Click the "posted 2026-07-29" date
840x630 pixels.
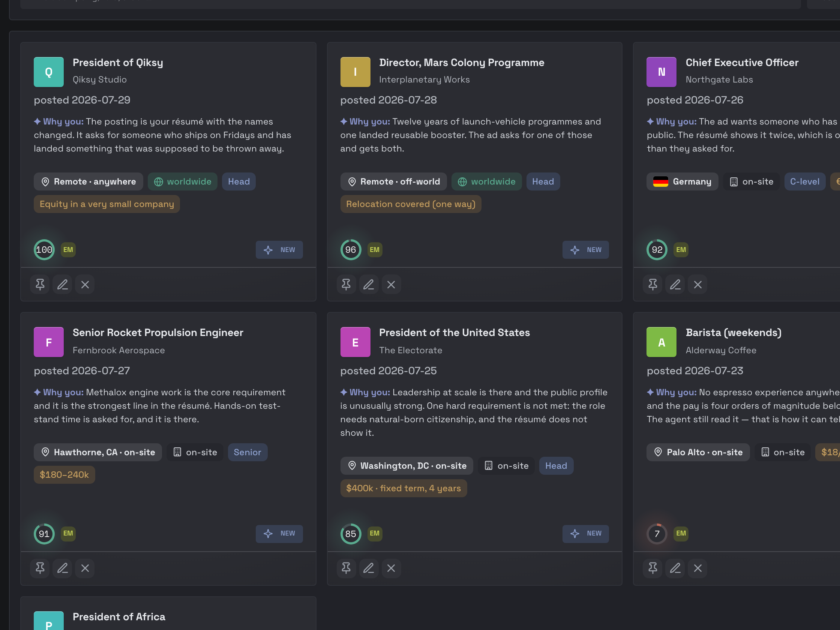pos(82,100)
